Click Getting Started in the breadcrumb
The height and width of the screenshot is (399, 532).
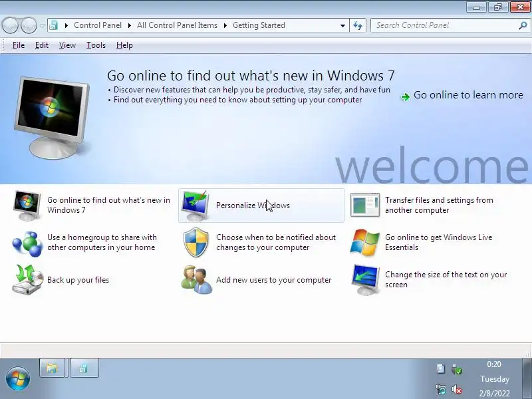[x=259, y=25]
